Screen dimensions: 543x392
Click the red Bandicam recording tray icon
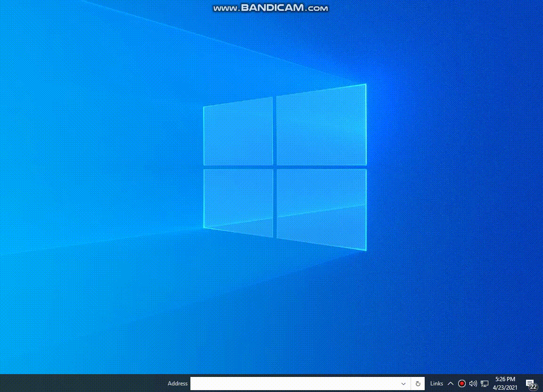coord(461,384)
